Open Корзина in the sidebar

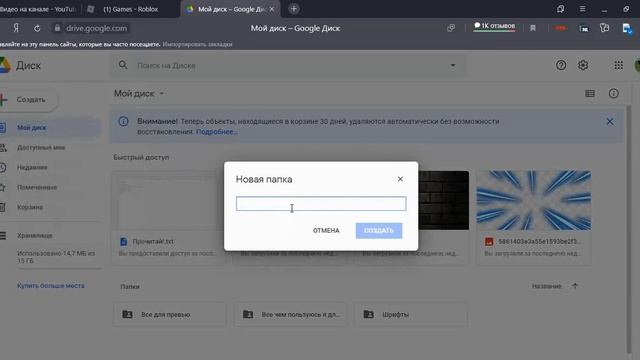29,207
